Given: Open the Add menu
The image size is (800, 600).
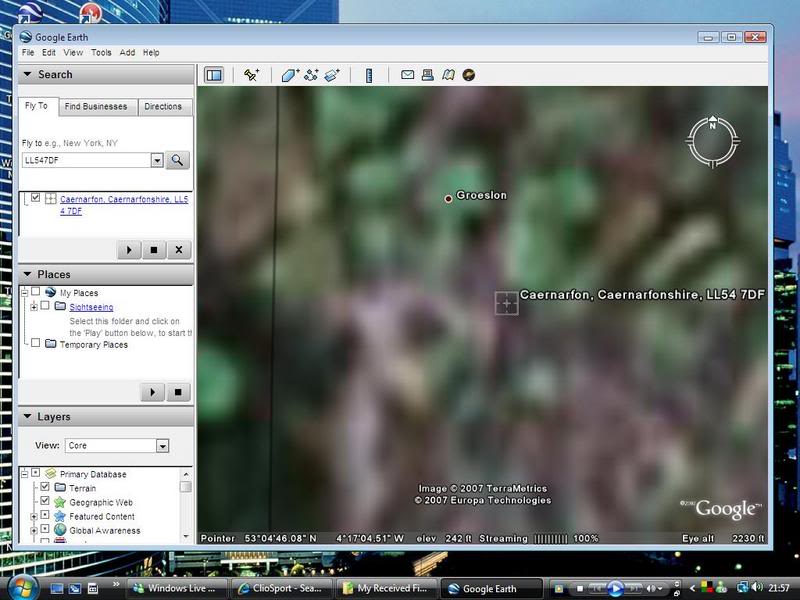Looking at the screenshot, I should 127,53.
